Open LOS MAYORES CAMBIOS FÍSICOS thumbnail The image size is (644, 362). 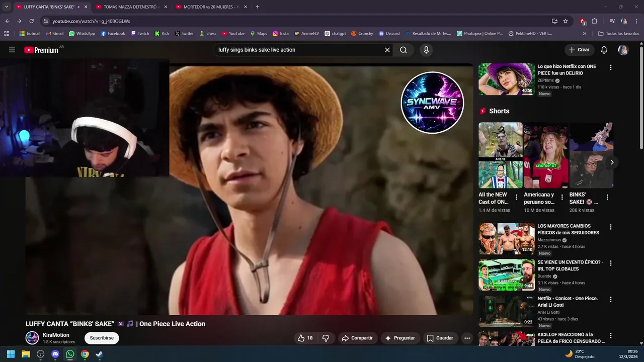click(x=506, y=239)
